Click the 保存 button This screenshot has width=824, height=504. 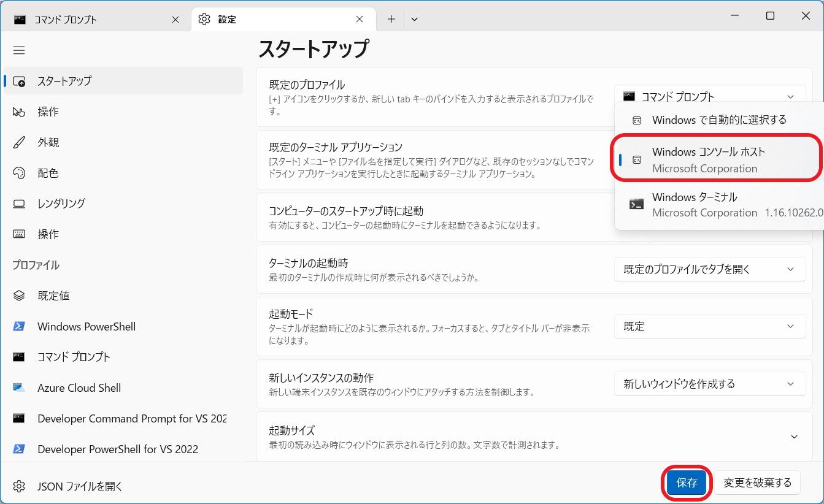pos(687,483)
